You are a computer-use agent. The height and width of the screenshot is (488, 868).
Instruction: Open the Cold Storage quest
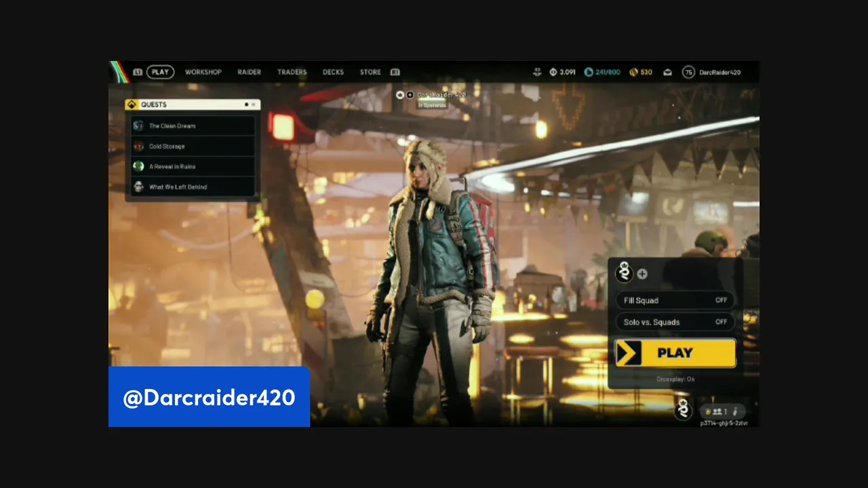point(193,146)
